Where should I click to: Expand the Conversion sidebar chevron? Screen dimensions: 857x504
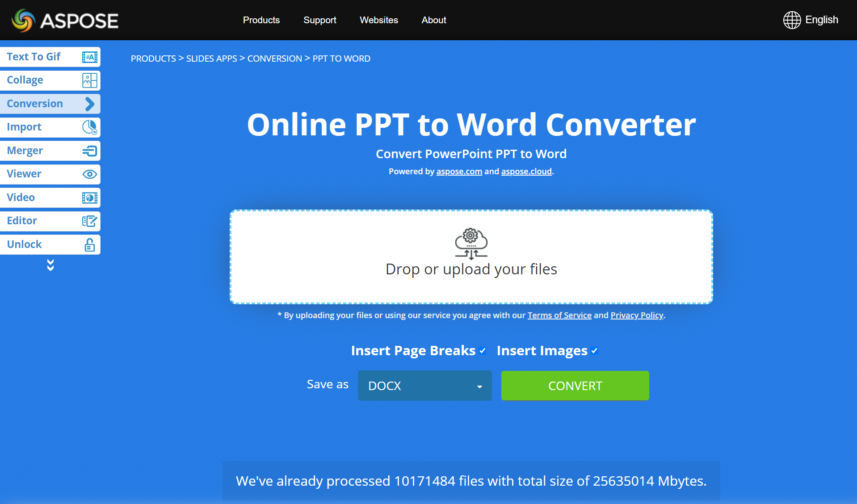coord(89,104)
